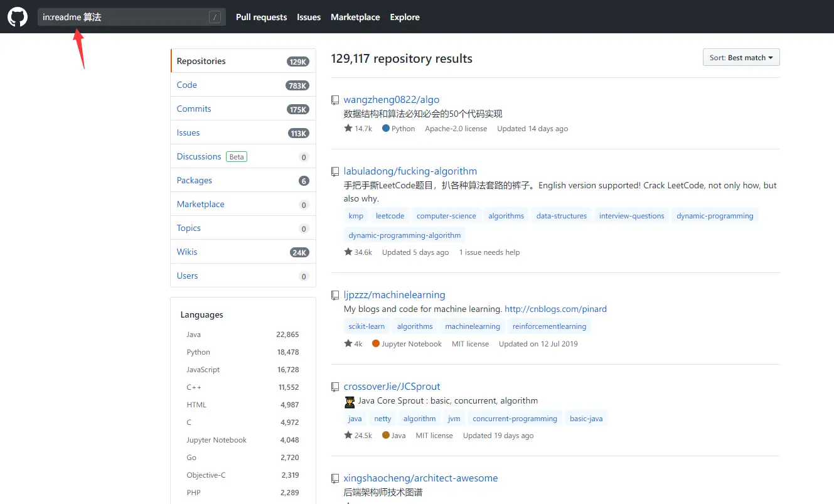
Task: Select the Wikis results category
Action: point(243,252)
